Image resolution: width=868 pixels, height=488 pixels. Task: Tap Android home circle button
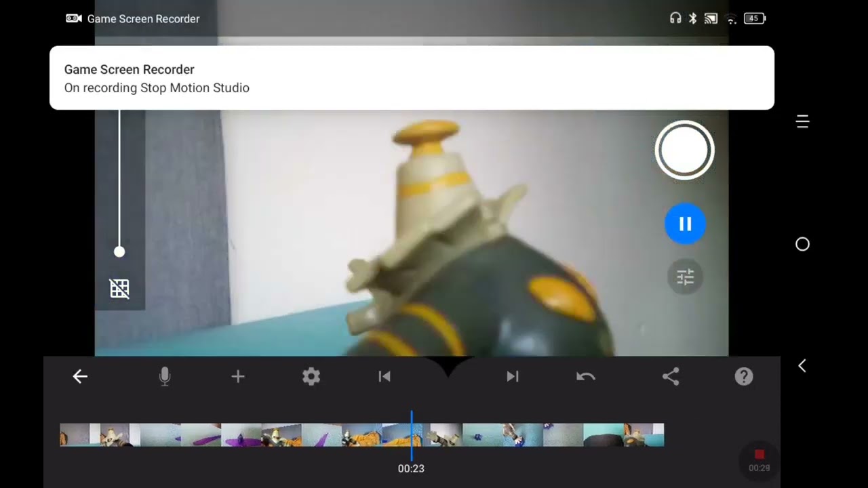coord(802,244)
